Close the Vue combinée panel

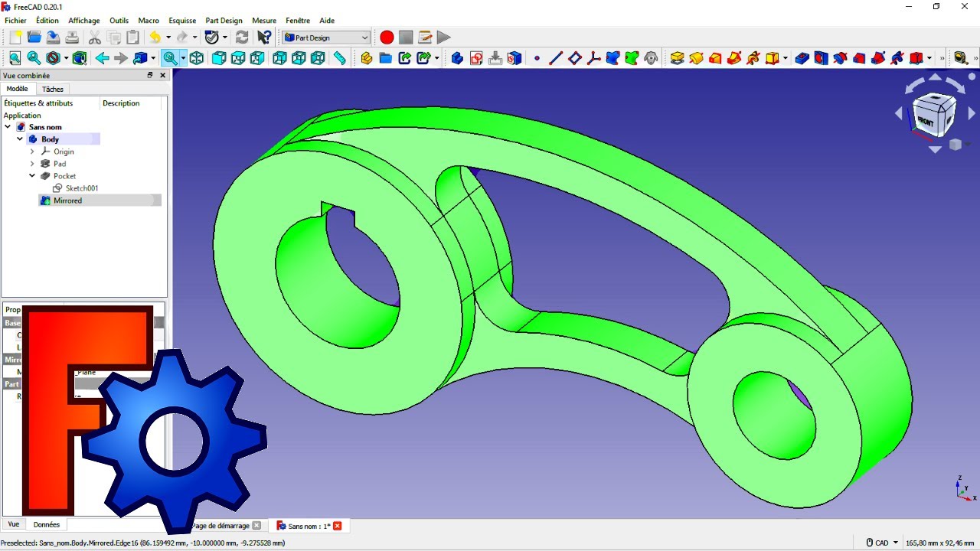pyautogui.click(x=162, y=76)
